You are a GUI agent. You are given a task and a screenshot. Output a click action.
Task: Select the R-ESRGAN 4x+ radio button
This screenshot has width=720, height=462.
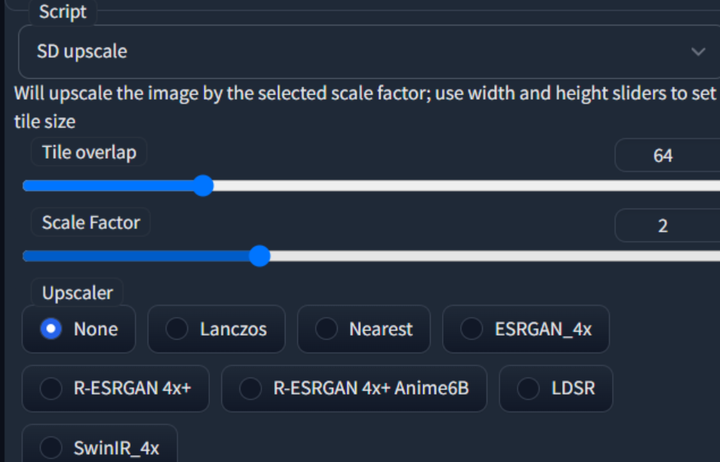click(x=51, y=388)
